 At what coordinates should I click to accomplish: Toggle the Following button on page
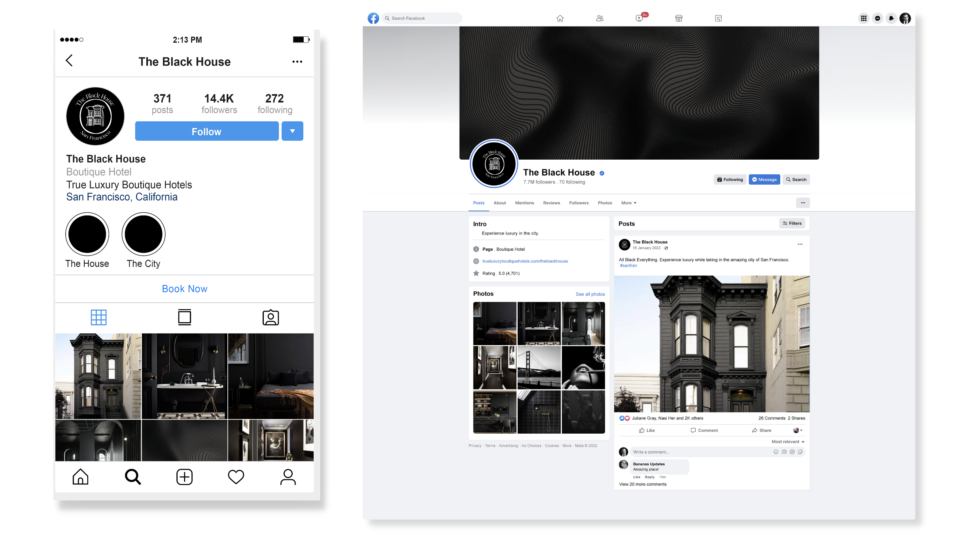tap(730, 179)
